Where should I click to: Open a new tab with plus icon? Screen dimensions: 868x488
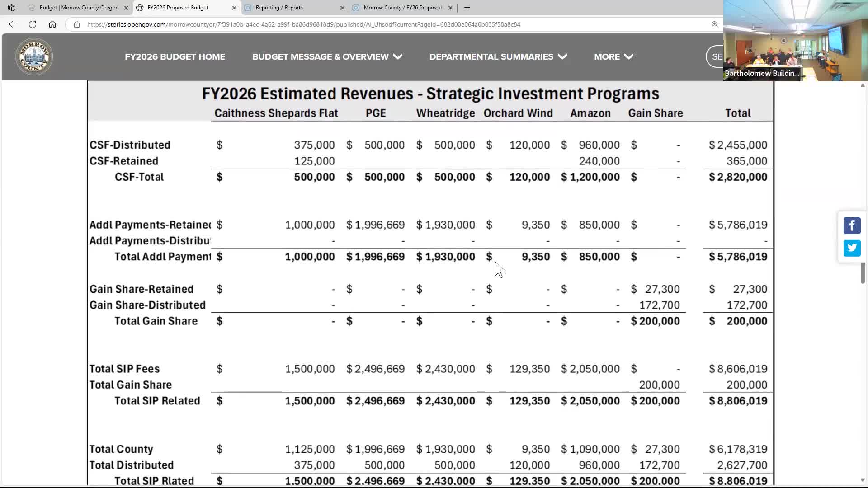pyautogui.click(x=467, y=8)
